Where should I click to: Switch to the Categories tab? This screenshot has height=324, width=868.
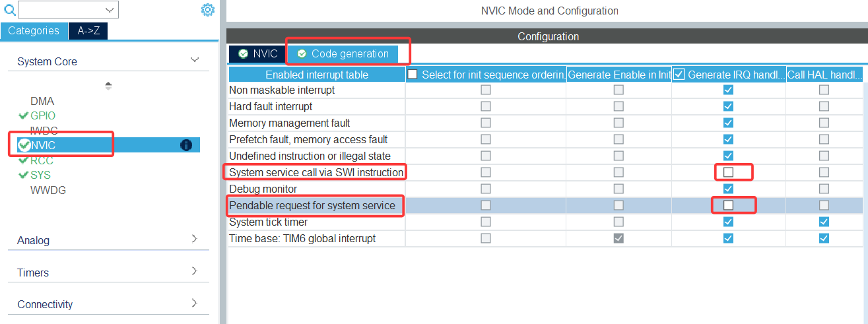click(34, 30)
